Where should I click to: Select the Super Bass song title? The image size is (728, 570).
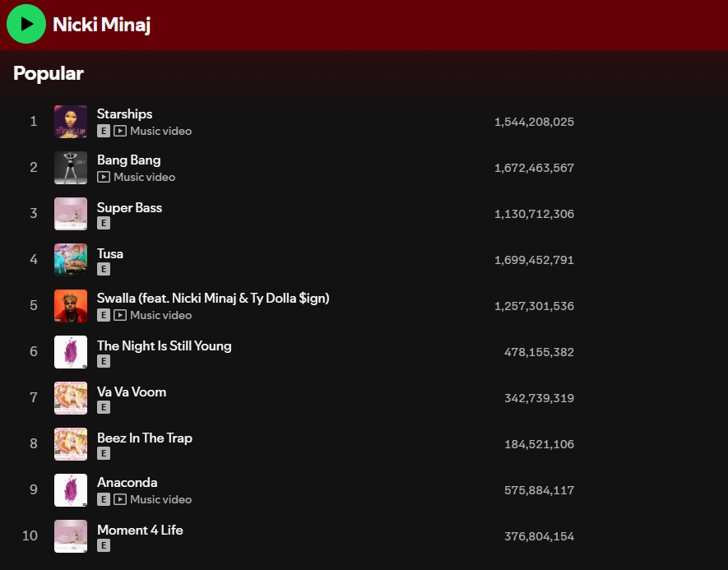point(129,207)
